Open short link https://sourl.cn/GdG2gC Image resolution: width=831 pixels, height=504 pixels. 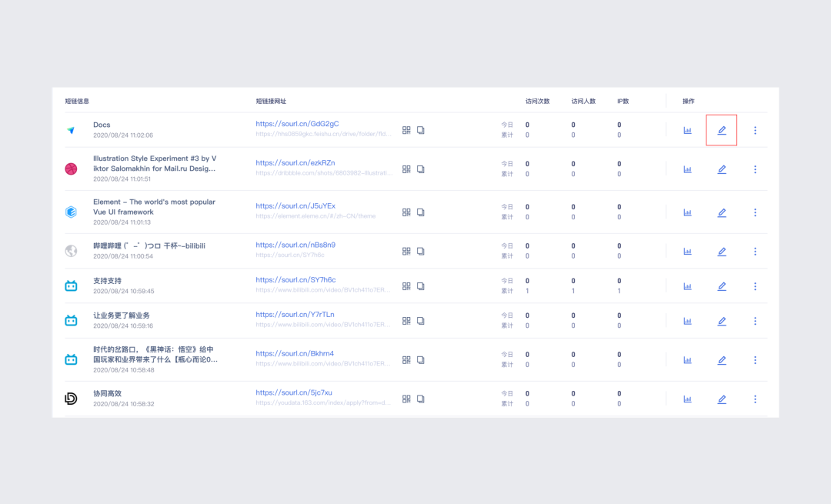297,124
